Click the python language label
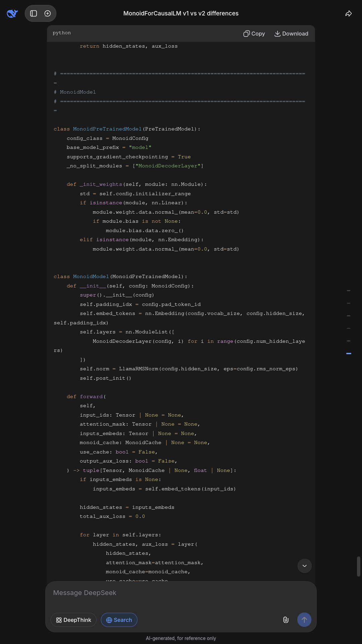 (x=62, y=33)
